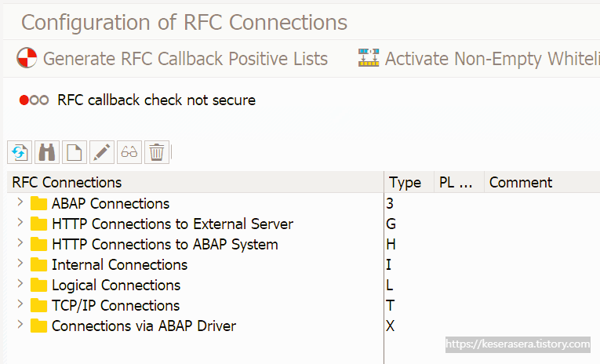Click the red traffic light status icon
Viewport: 600px width, 364px height.
pyautogui.click(x=24, y=100)
